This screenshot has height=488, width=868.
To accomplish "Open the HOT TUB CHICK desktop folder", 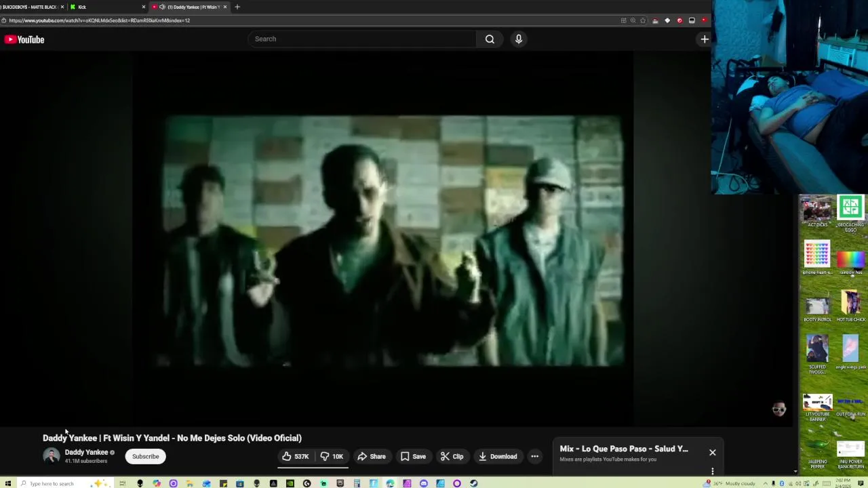I will click(x=850, y=306).
